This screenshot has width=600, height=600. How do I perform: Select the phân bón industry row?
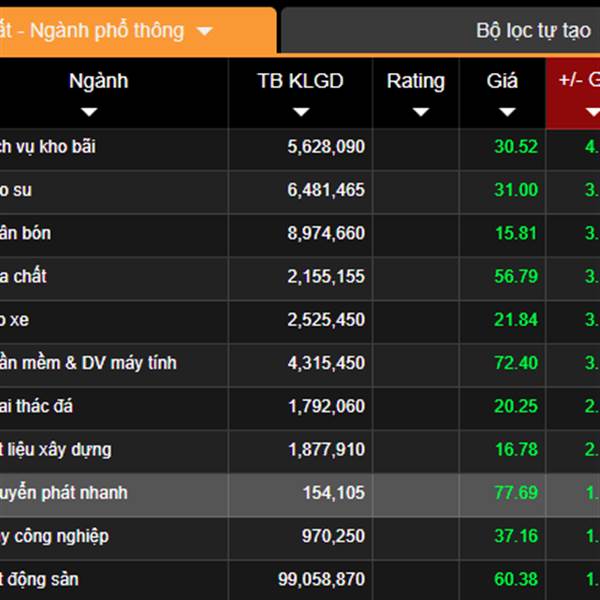click(x=26, y=233)
